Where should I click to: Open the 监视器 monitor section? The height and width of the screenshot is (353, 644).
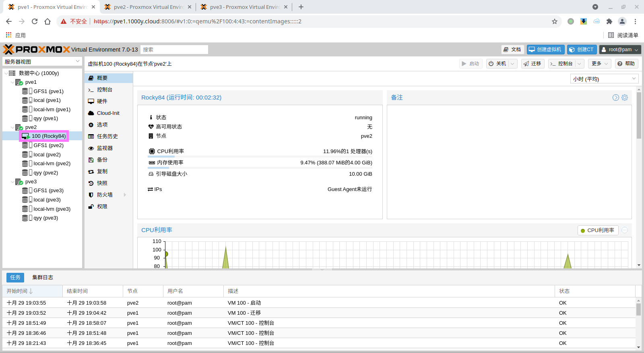point(105,148)
